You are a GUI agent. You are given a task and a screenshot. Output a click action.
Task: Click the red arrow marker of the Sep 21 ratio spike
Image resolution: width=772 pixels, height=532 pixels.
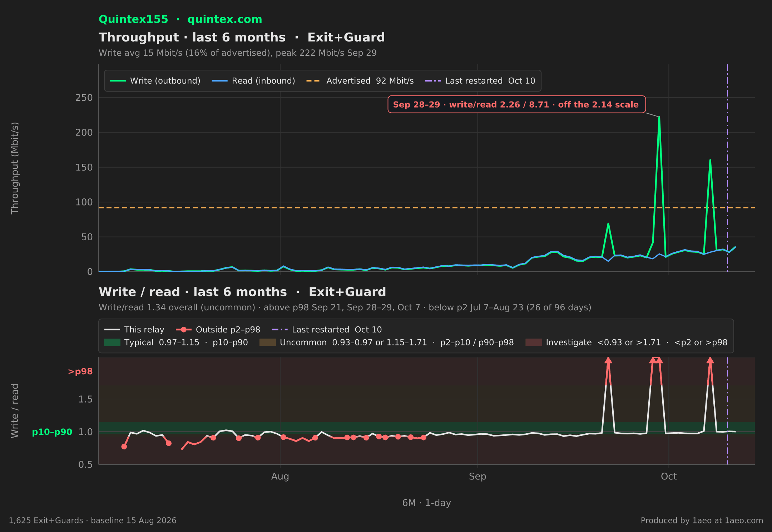pos(608,360)
